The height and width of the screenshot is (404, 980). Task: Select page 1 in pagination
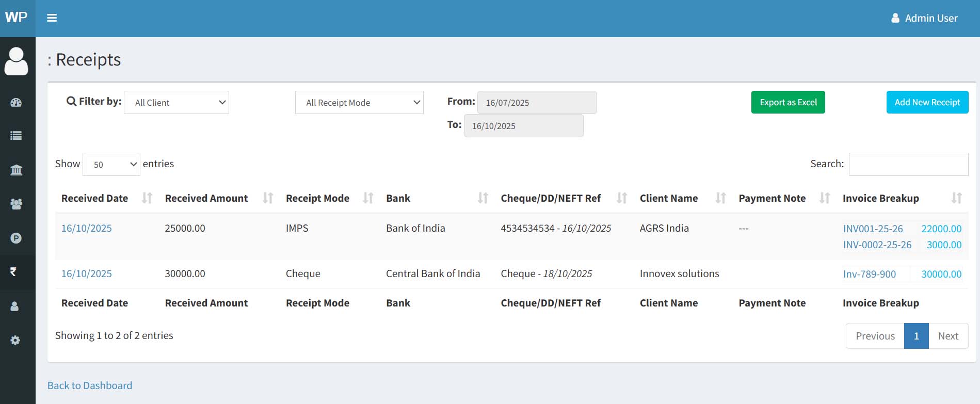[916, 336]
